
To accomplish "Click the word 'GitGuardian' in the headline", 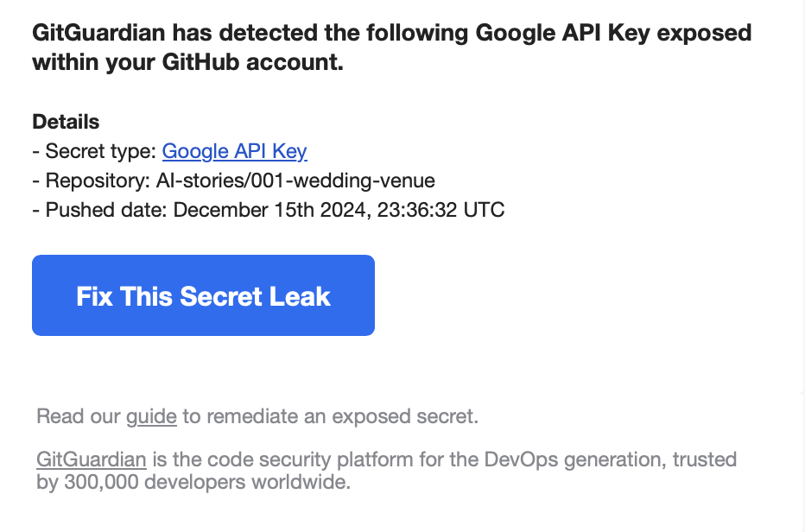I will [98, 33].
